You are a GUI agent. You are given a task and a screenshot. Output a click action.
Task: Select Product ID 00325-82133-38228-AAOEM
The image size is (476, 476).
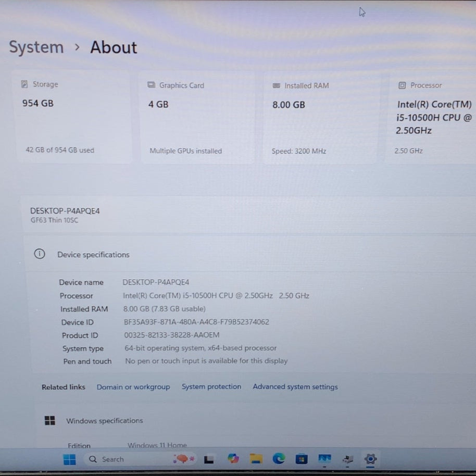coord(172,335)
